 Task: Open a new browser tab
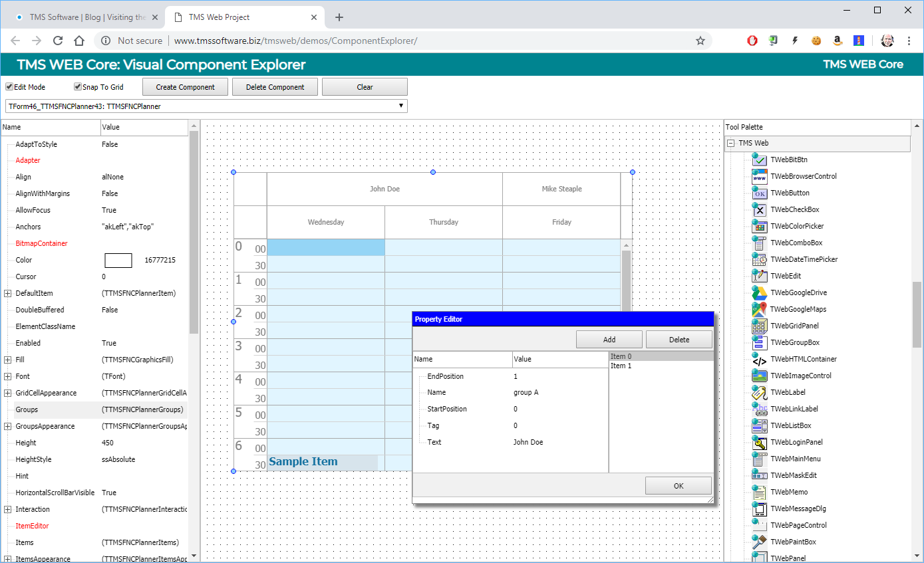pyautogui.click(x=339, y=17)
